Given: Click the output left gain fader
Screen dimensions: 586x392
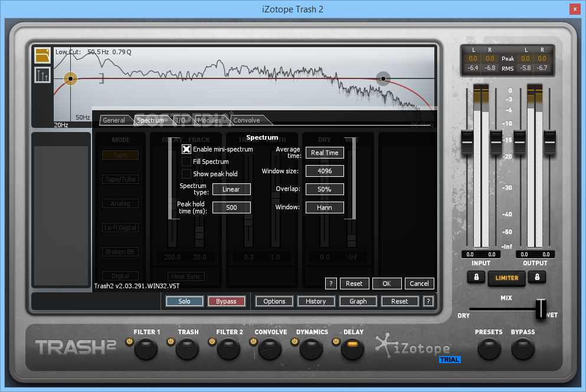Looking at the screenshot, I should tap(520, 142).
